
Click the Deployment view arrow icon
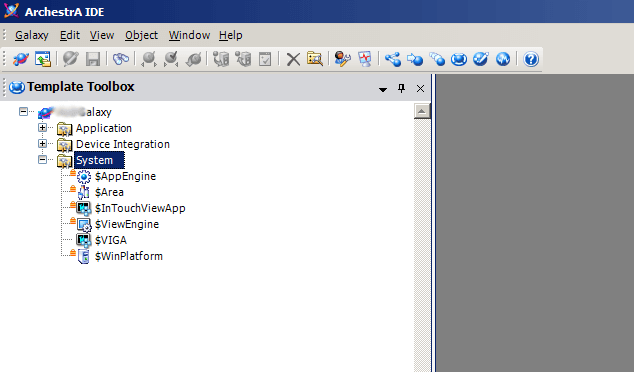click(x=415, y=59)
